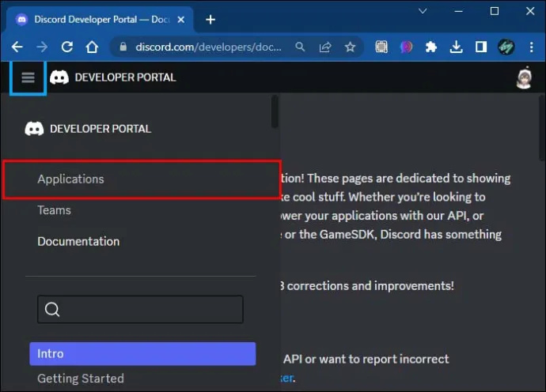This screenshot has width=546, height=392.
Task: Open the browser downloads icon
Action: 456,47
